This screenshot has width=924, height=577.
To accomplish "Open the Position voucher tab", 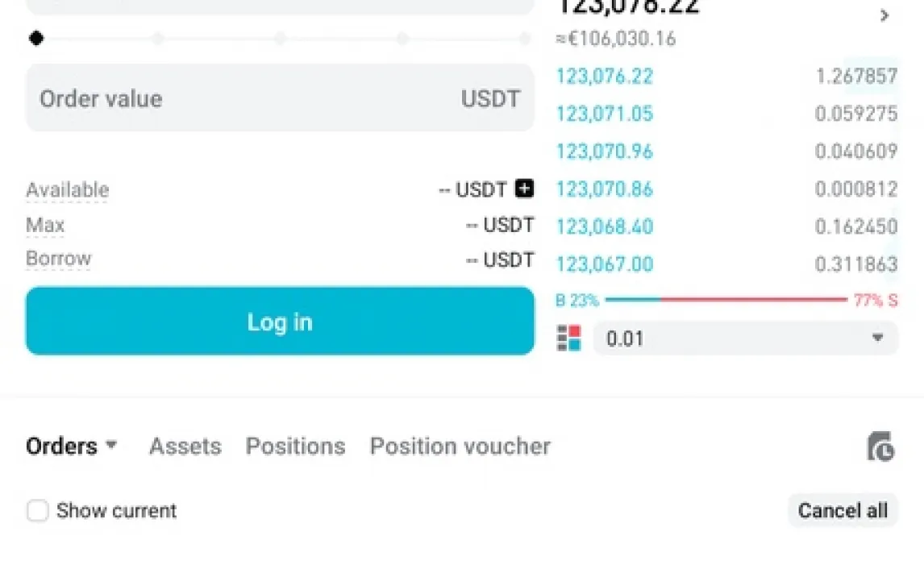I will pyautogui.click(x=460, y=446).
